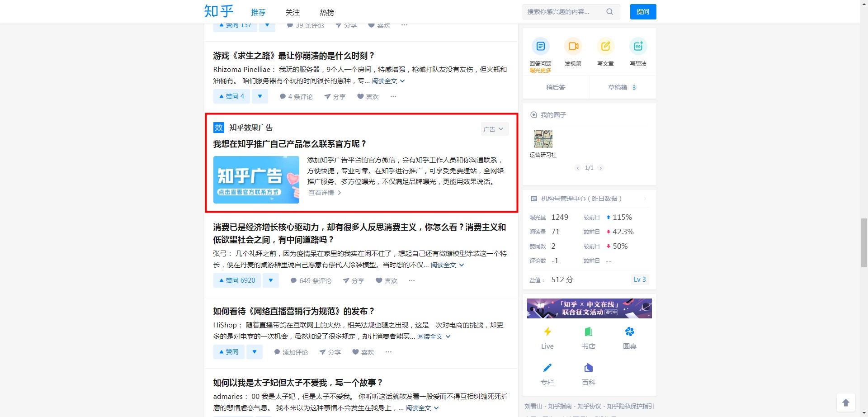Open the 稍后答 tab
The width and height of the screenshot is (868, 417).
coord(556,87)
